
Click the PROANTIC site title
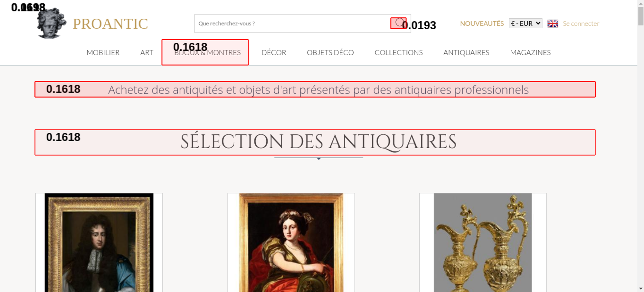110,24
